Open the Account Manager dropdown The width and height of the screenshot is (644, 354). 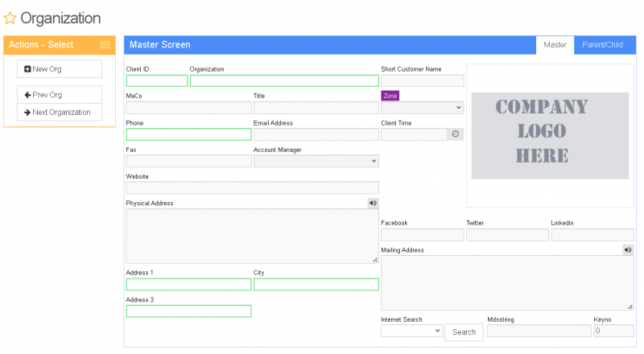click(x=316, y=161)
